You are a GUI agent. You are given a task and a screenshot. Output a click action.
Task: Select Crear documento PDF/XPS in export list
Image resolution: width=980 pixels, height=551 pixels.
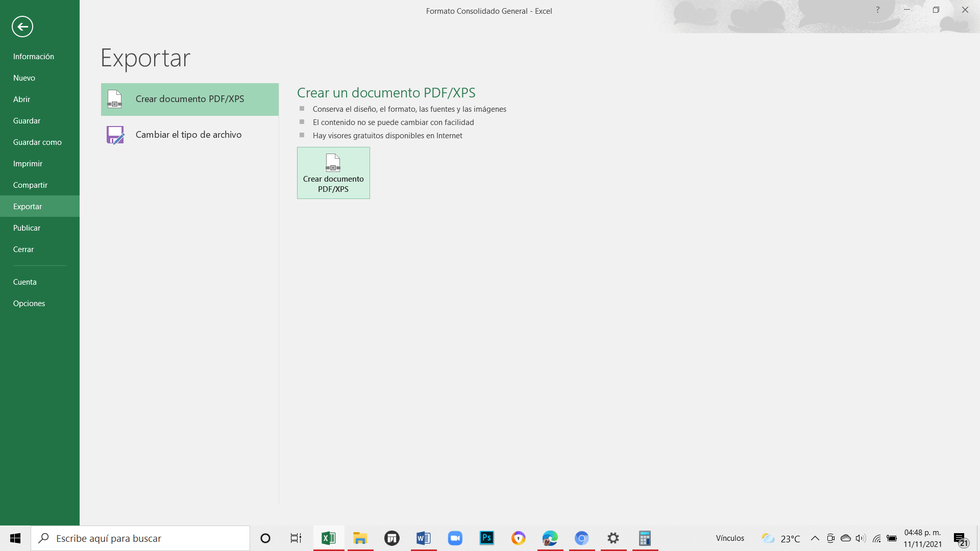click(x=189, y=99)
